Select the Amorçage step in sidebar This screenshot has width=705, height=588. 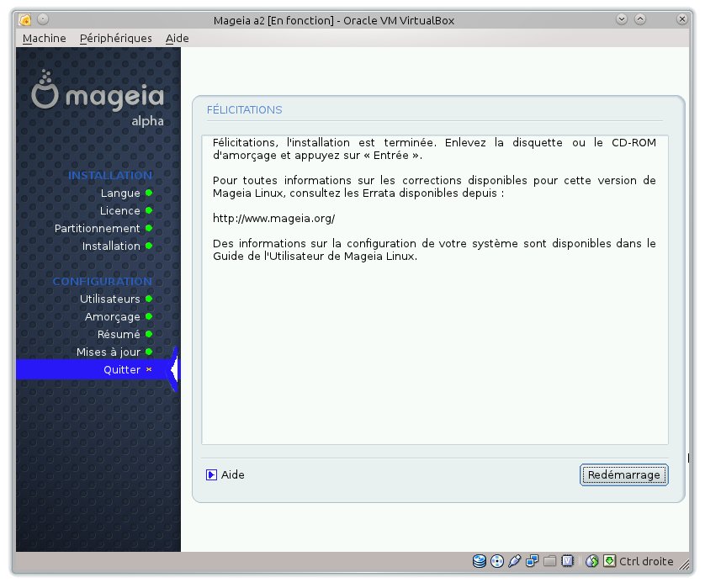[113, 317]
